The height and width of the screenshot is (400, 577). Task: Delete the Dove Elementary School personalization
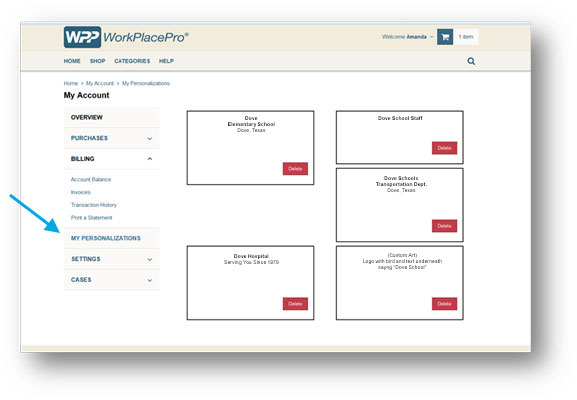[295, 169]
